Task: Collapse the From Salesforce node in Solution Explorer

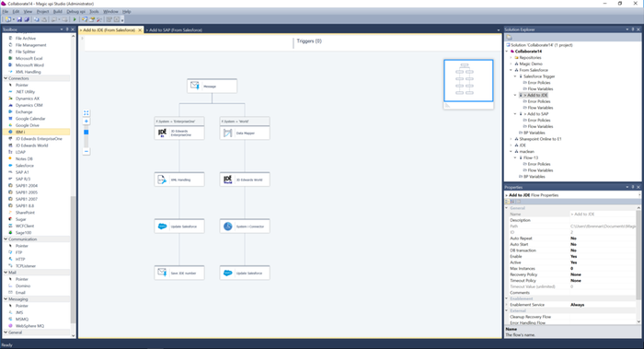Action: pyautogui.click(x=512, y=70)
